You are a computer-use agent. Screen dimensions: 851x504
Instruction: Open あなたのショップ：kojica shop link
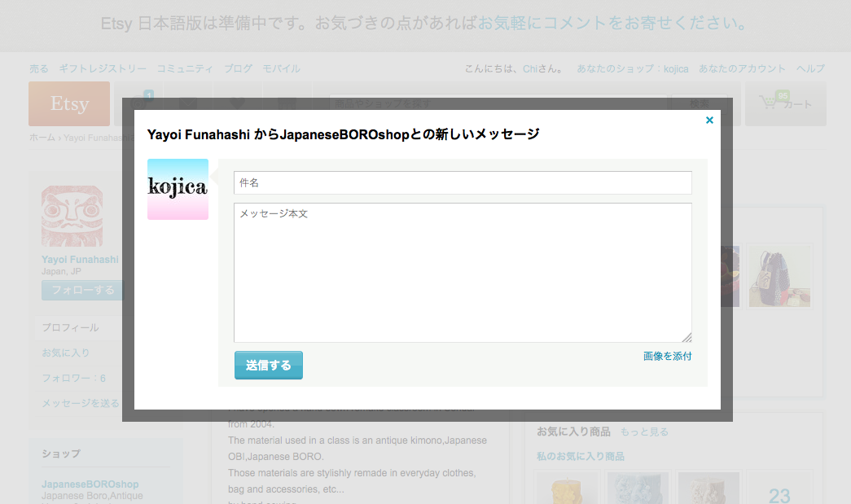click(x=632, y=69)
